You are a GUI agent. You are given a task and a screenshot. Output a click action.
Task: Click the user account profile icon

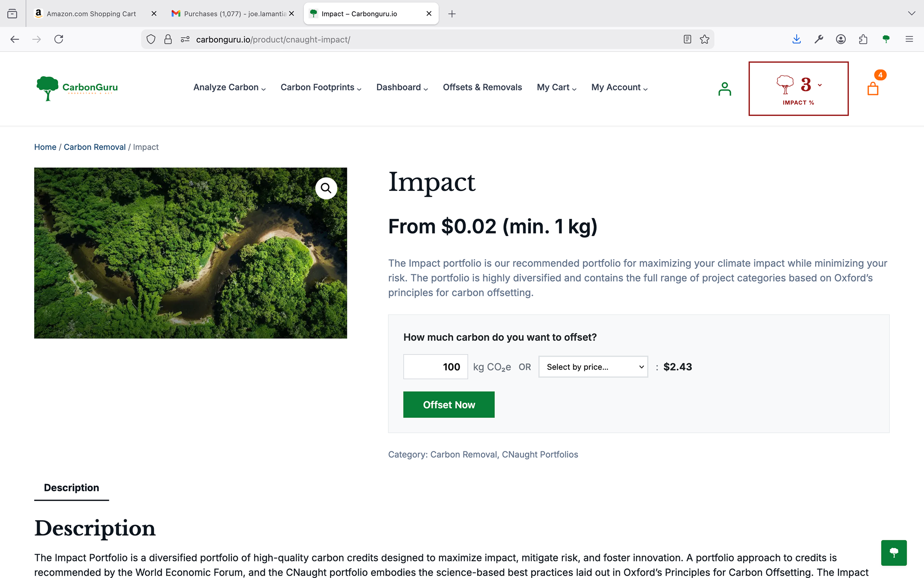coord(724,88)
